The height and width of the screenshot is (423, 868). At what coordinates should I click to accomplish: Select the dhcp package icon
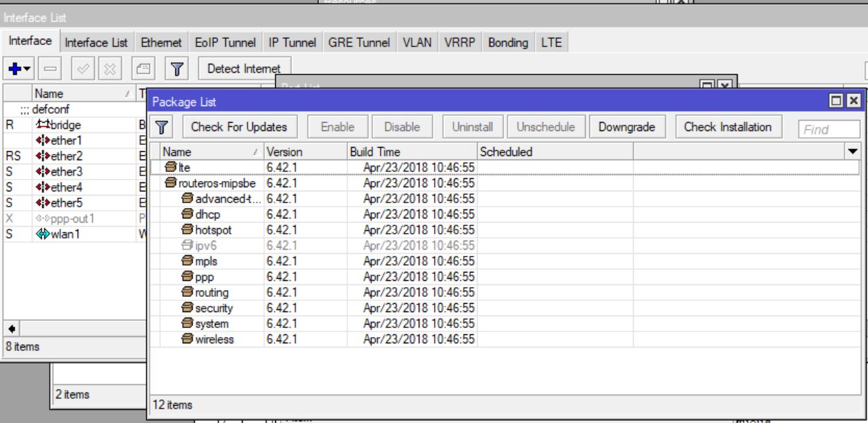187,214
